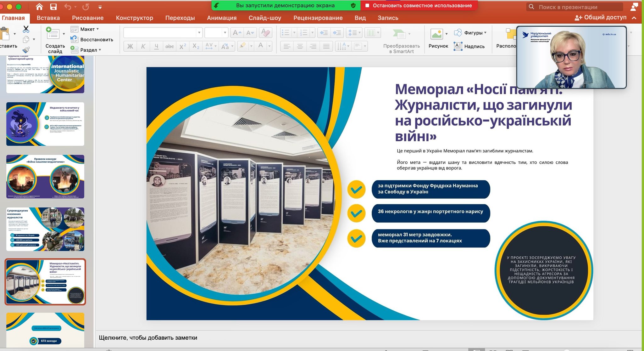
Task: Click Остановить совместное использование button
Action: coord(419,5)
